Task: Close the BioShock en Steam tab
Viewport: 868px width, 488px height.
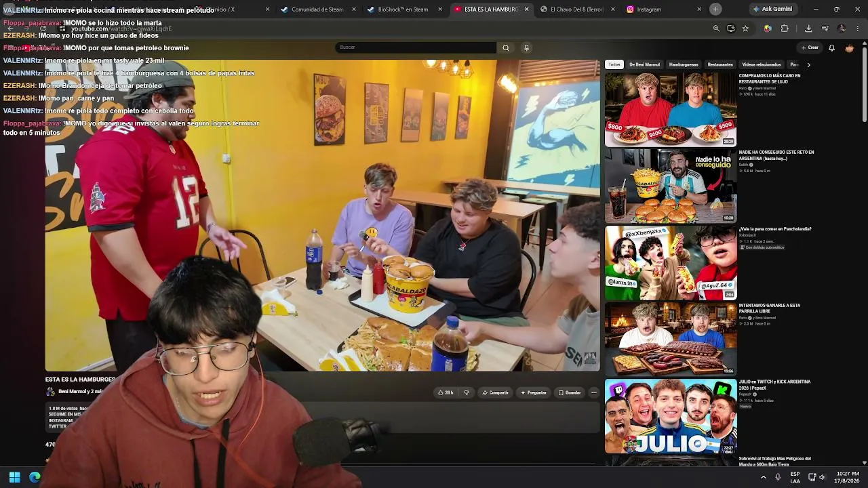Action: [440, 9]
